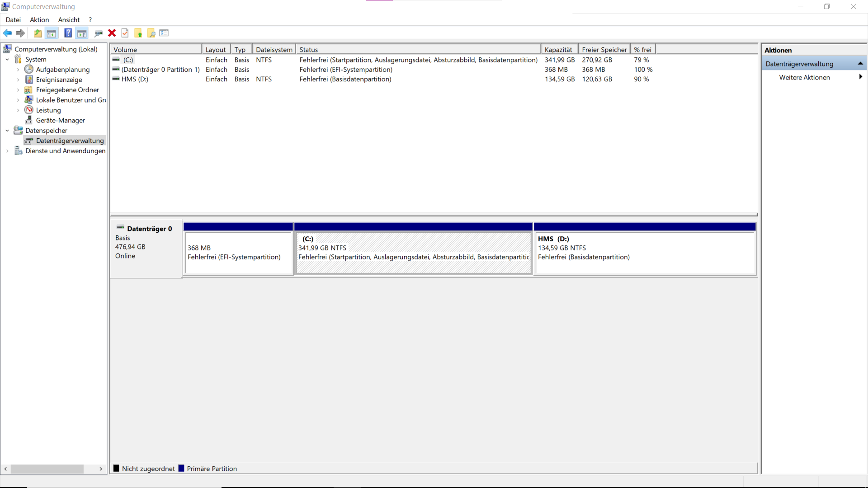Click the Up one level folder icon
Screen dimensions: 868x488
[38, 33]
